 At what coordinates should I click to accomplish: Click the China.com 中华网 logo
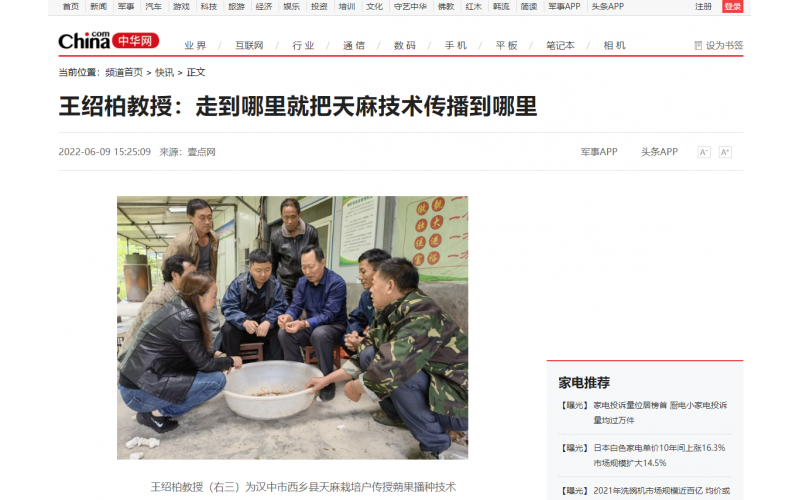click(108, 40)
